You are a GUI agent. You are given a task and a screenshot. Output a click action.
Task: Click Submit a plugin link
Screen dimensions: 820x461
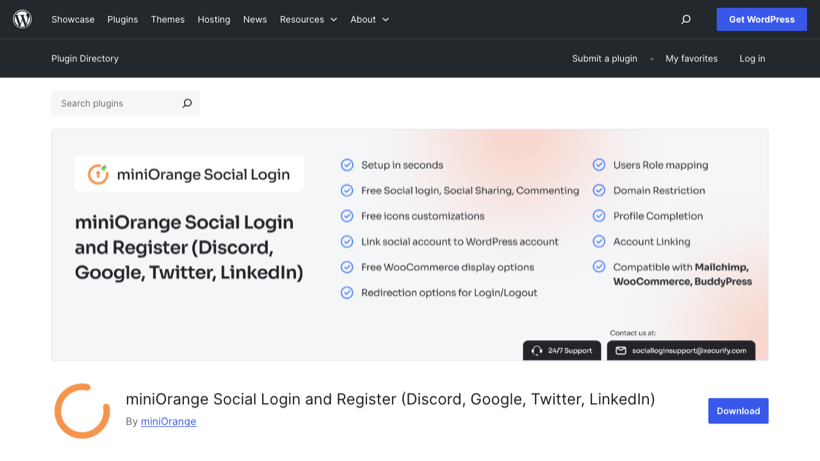[605, 59]
